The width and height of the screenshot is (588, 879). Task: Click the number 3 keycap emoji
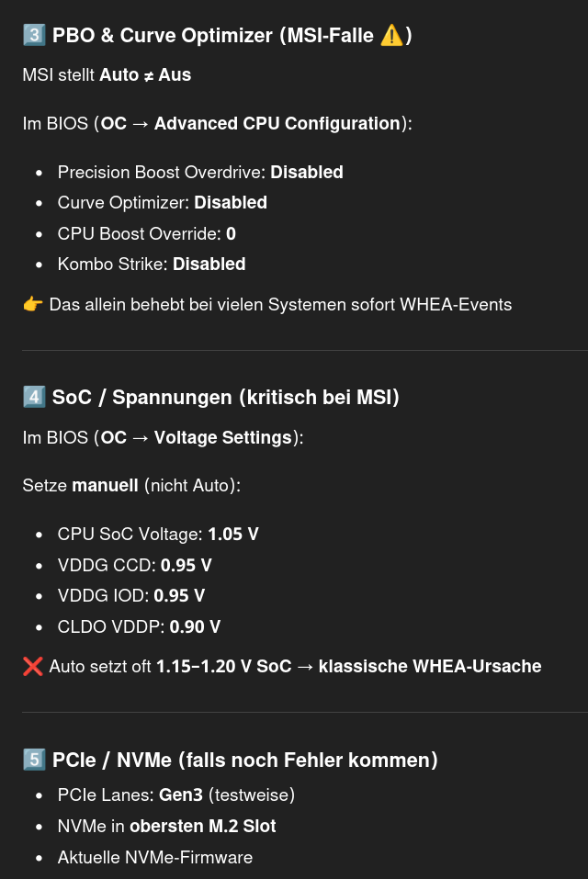[34, 36]
